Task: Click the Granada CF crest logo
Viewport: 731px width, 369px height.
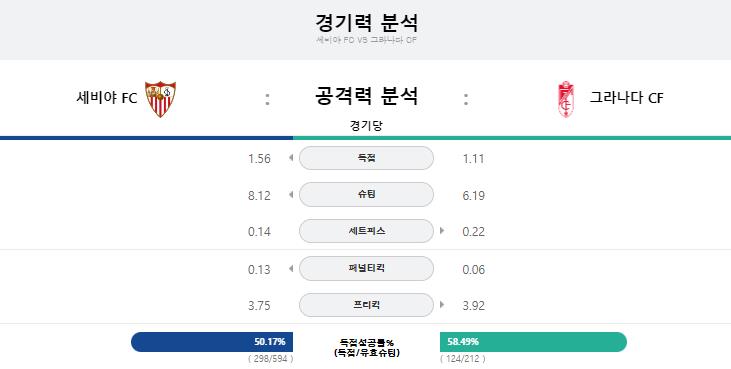Action: point(566,99)
